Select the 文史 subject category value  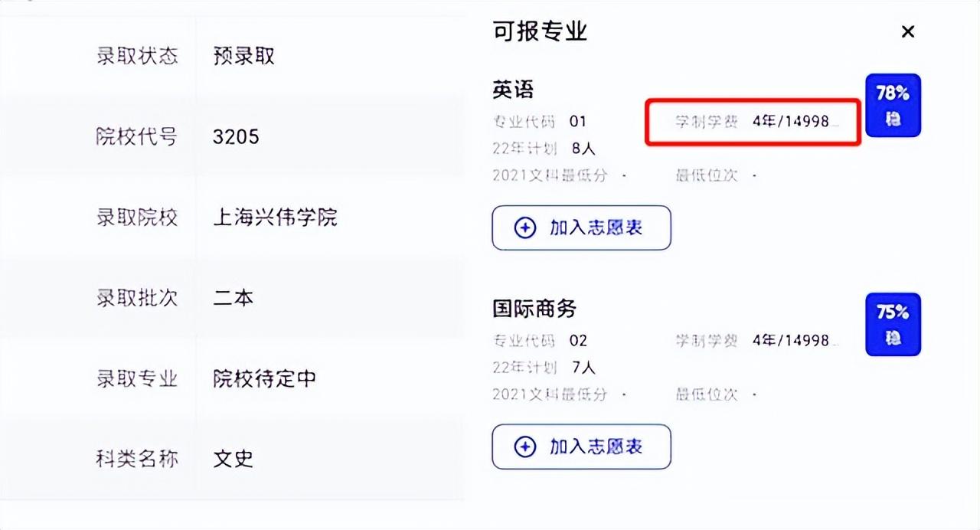click(x=233, y=459)
